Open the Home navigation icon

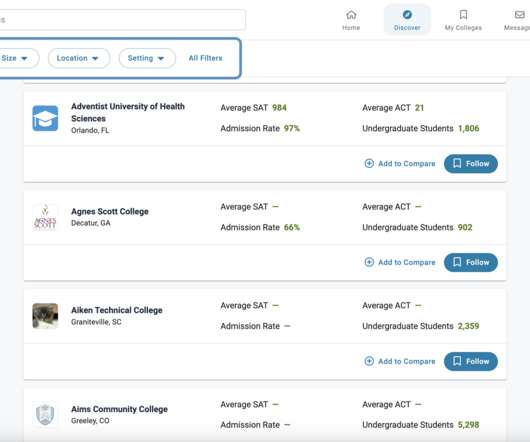[351, 15]
